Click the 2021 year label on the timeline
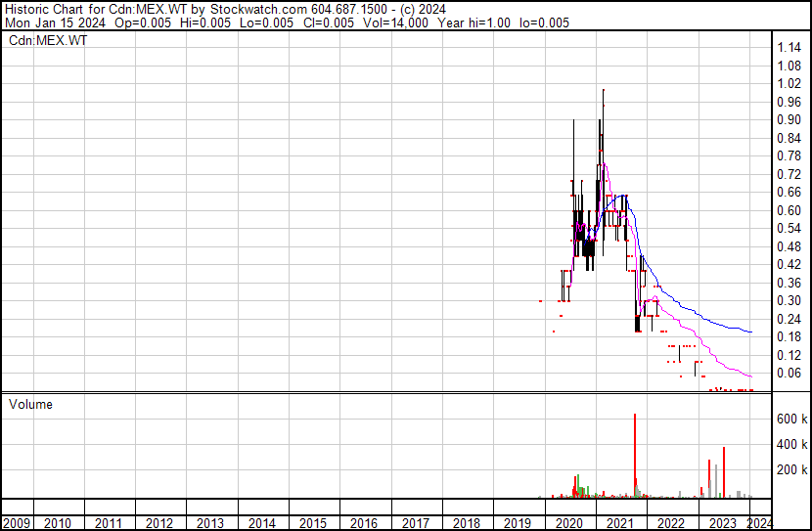 pos(619,523)
